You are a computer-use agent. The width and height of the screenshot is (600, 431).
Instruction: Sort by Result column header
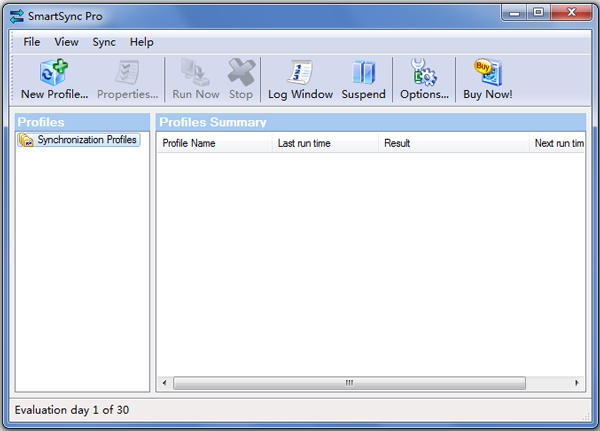[454, 143]
